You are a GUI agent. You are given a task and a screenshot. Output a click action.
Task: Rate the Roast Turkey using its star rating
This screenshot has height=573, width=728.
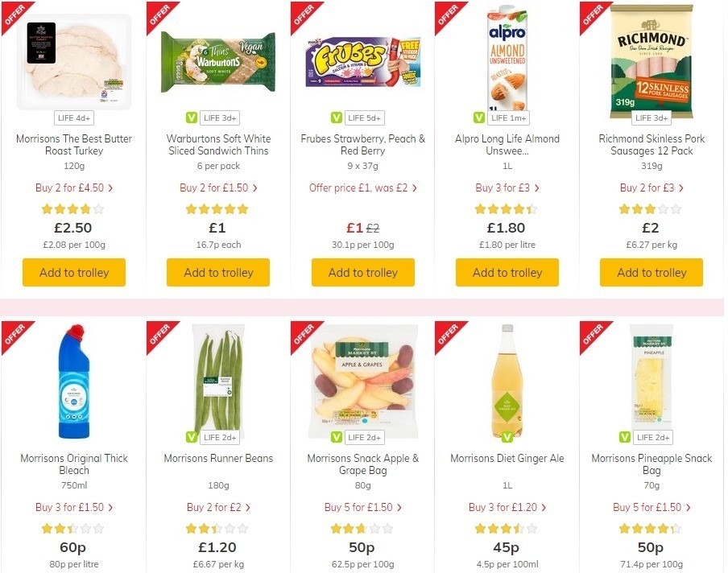click(x=73, y=208)
